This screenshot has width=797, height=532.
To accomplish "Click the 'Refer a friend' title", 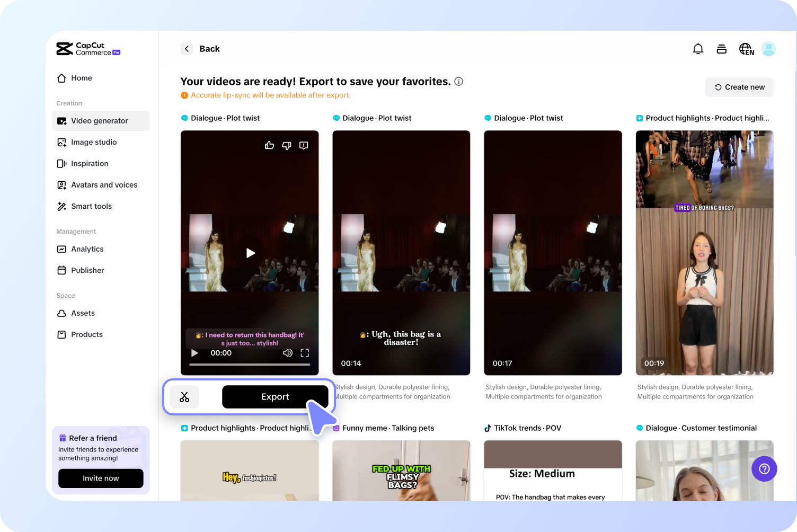I will click(x=93, y=438).
